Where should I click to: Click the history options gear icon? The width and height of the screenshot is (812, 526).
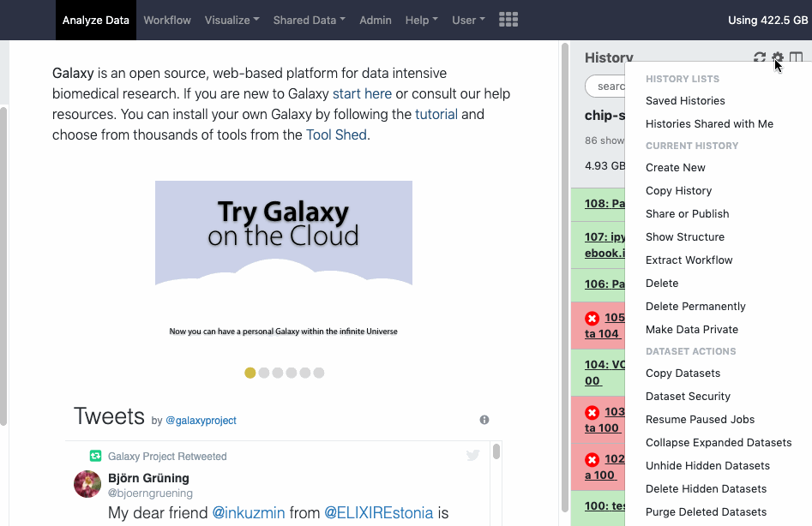(778, 58)
